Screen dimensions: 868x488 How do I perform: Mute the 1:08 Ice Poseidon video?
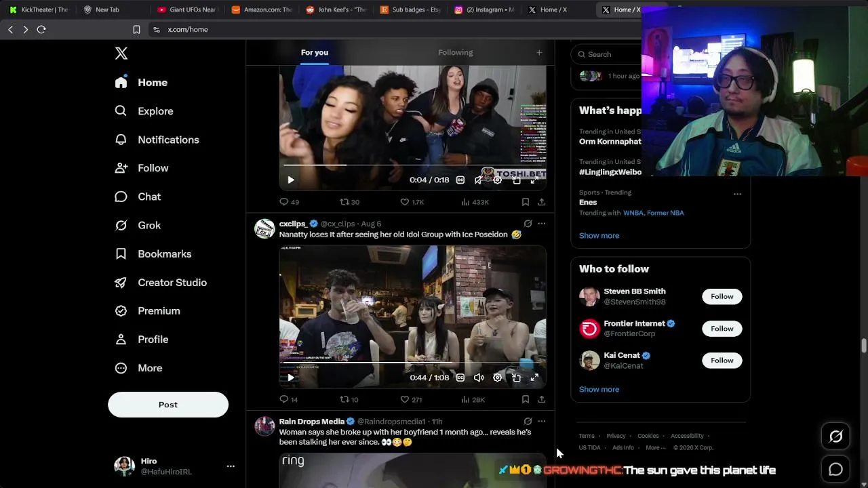coord(479,378)
